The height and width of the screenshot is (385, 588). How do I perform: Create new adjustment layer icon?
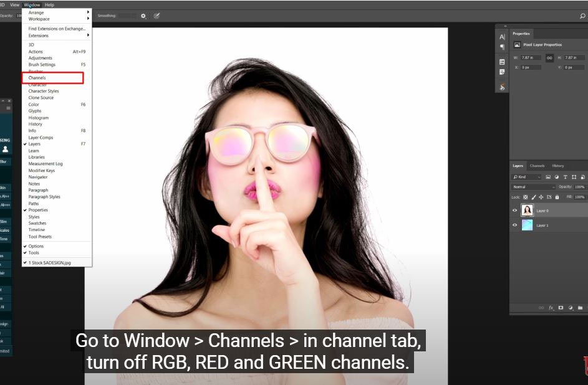pyautogui.click(x=571, y=308)
